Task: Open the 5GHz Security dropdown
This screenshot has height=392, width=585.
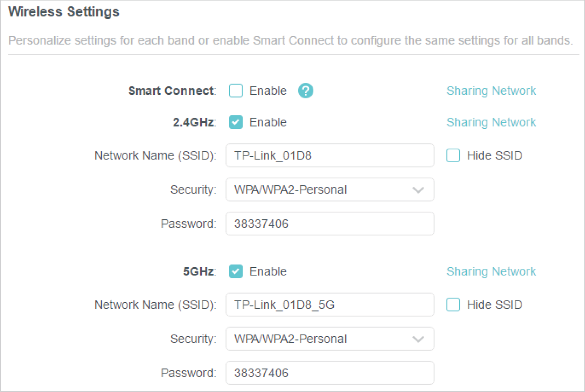Action: [x=329, y=339]
